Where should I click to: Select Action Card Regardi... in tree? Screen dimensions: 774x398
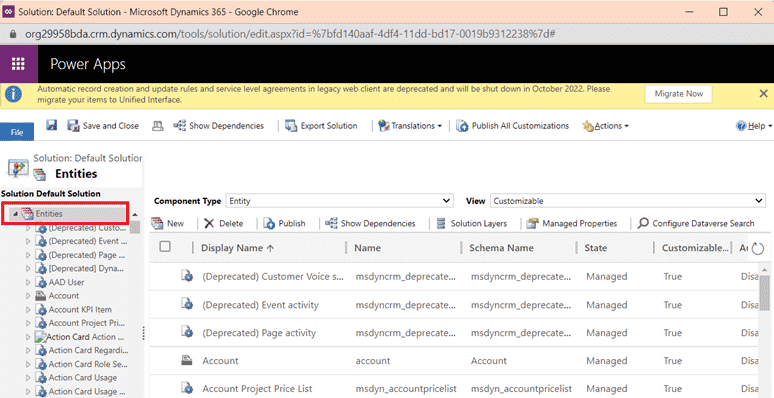88,351
